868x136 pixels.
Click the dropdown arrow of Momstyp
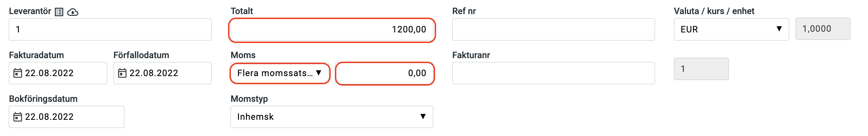(423, 116)
